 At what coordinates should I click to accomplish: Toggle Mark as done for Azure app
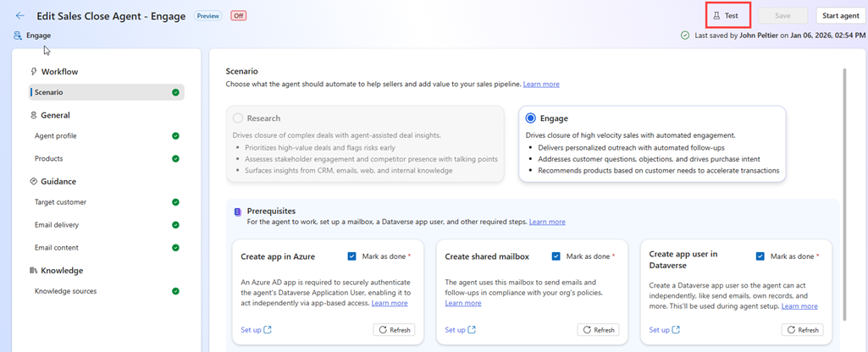pos(351,256)
